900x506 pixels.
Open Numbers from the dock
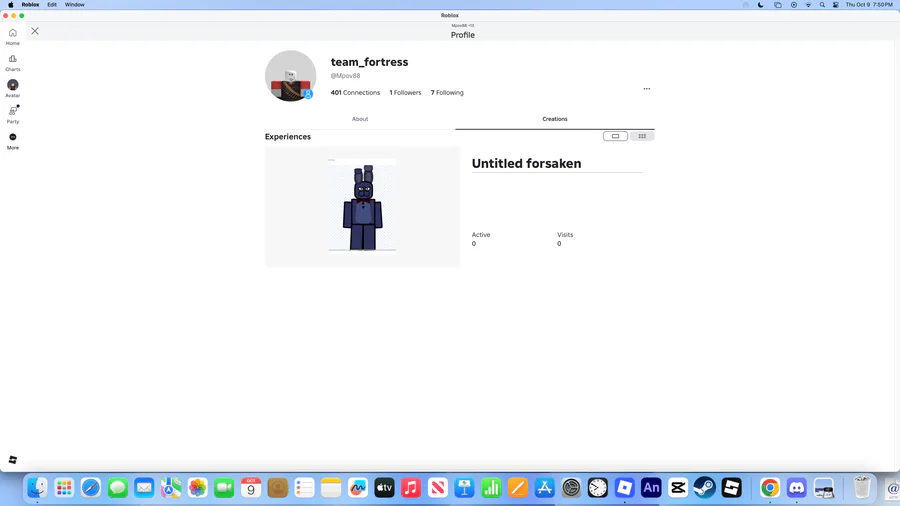coord(491,488)
